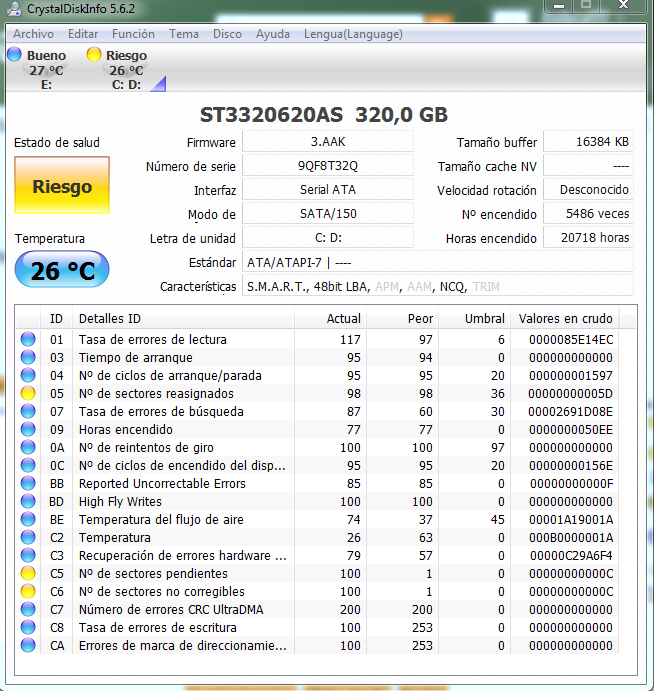Viewport: 654px width, 691px height.
Task: Open the Función menu
Action: coord(133,34)
